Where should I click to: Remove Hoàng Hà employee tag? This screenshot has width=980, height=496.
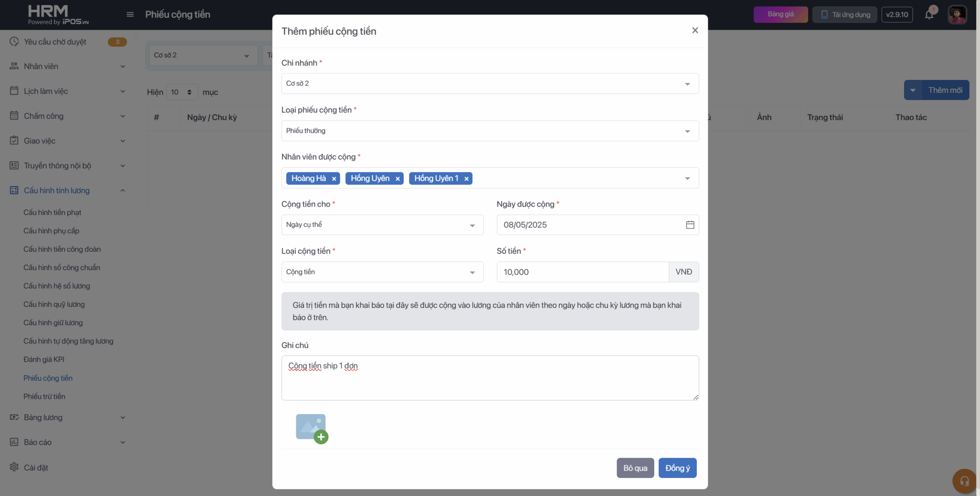[x=334, y=179]
